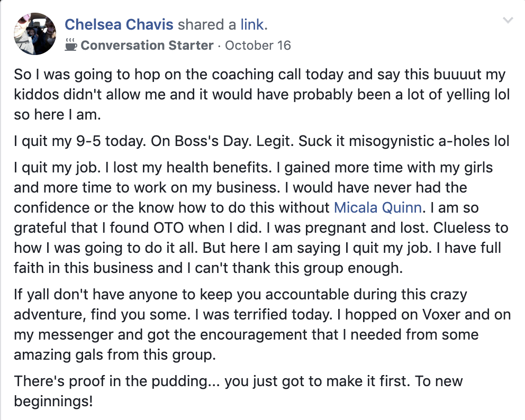Expand the post options chevron
Viewport: 525px width, 420px height.
tap(508, 21)
